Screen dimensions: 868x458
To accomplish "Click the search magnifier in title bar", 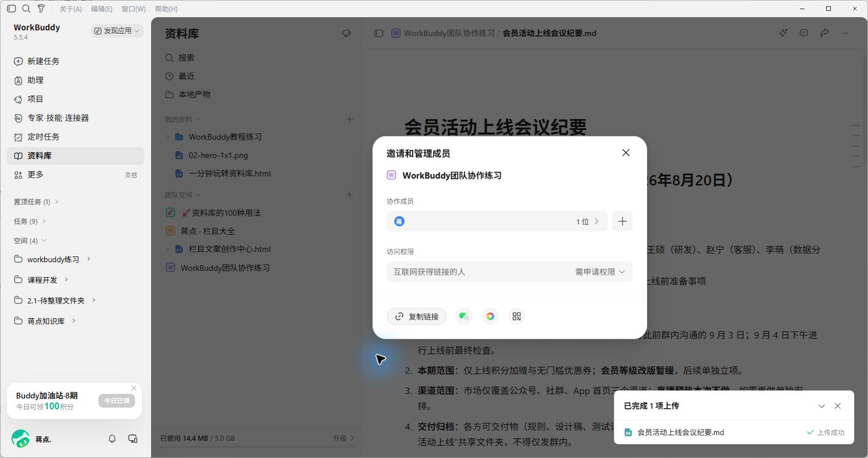I will [26, 9].
